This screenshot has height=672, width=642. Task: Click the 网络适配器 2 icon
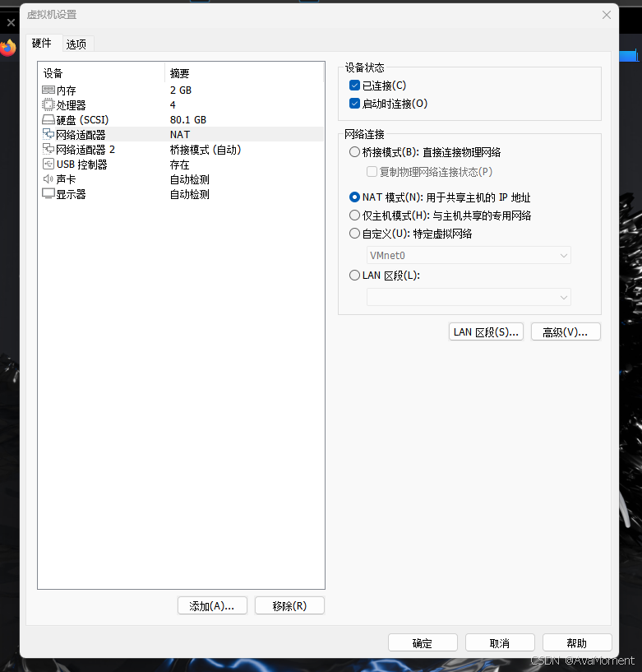(x=48, y=149)
